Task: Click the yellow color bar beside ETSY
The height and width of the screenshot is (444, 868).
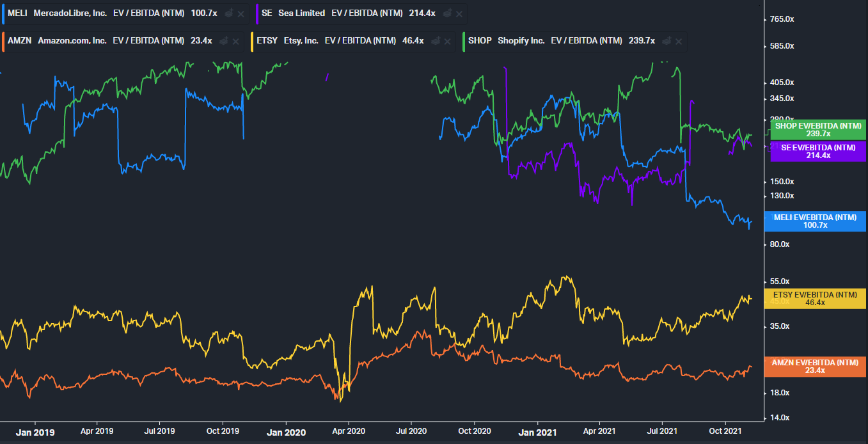Action: point(251,40)
